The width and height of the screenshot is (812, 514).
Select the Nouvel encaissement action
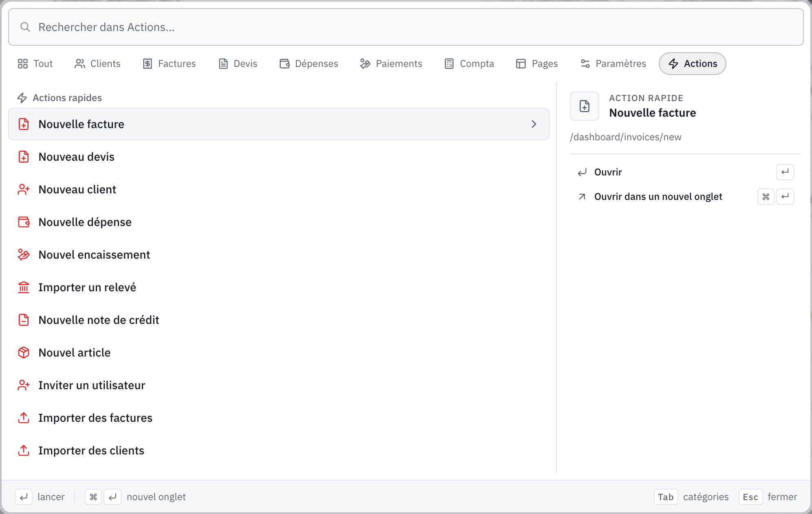[279, 255]
